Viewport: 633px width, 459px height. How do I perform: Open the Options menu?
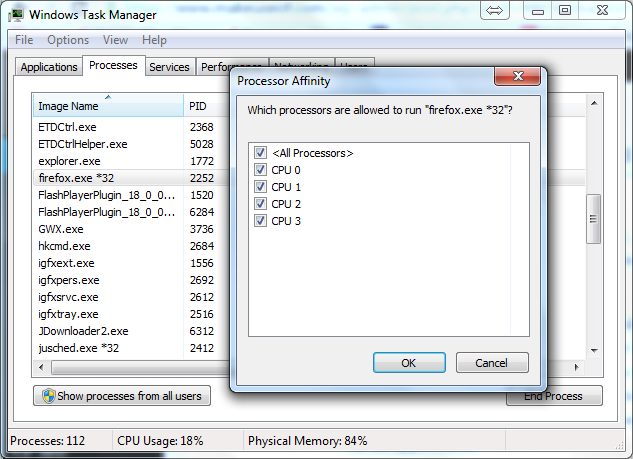click(68, 40)
